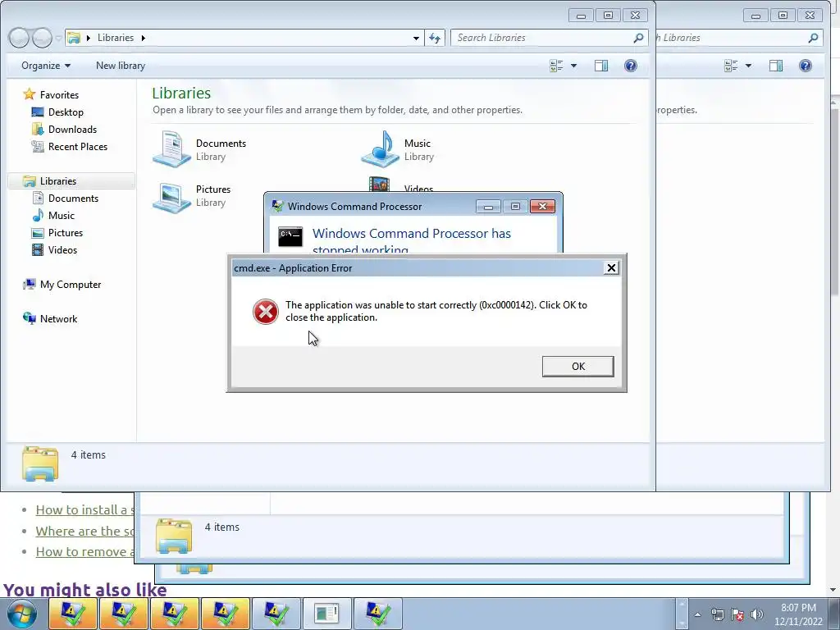Open view dropdown arrow in the rear Explorer
Screen dimensions: 840x630
tap(748, 66)
